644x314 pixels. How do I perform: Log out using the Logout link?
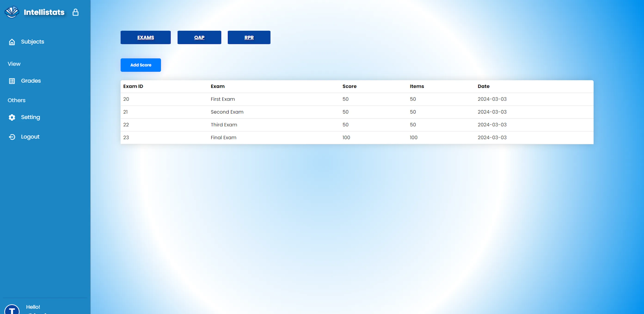[30, 137]
